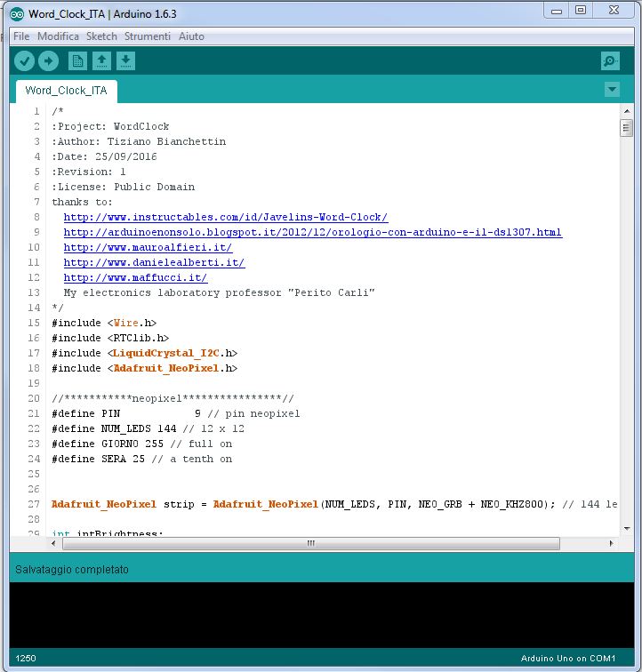Click the 'Salvataggio completato' status message

(72, 570)
